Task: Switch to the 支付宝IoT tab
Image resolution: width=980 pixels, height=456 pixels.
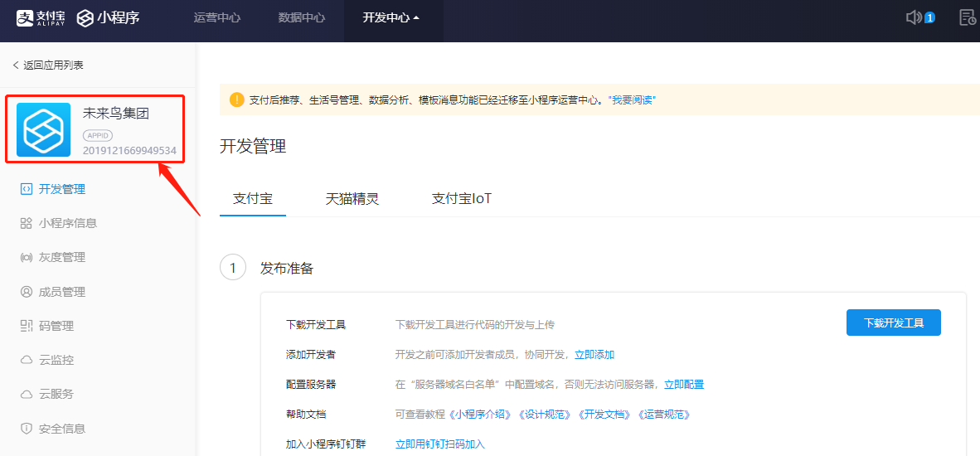Action: pos(462,199)
